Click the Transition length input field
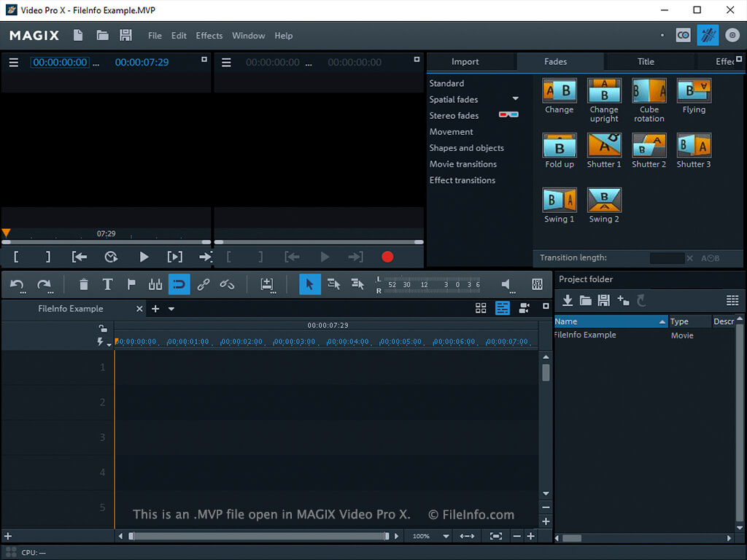This screenshot has width=747, height=560. pos(667,258)
